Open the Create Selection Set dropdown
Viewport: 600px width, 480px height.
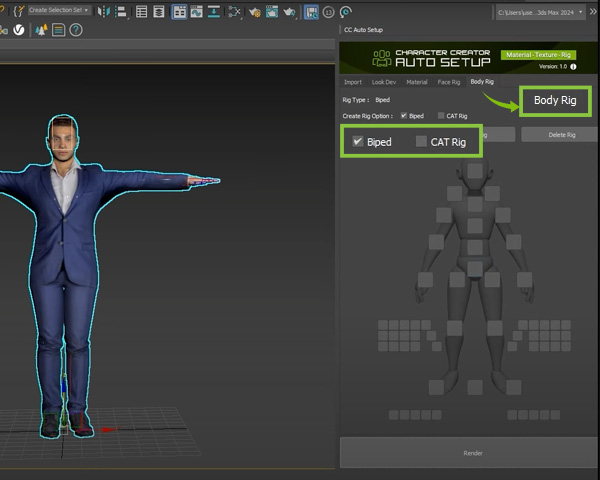pyautogui.click(x=59, y=10)
